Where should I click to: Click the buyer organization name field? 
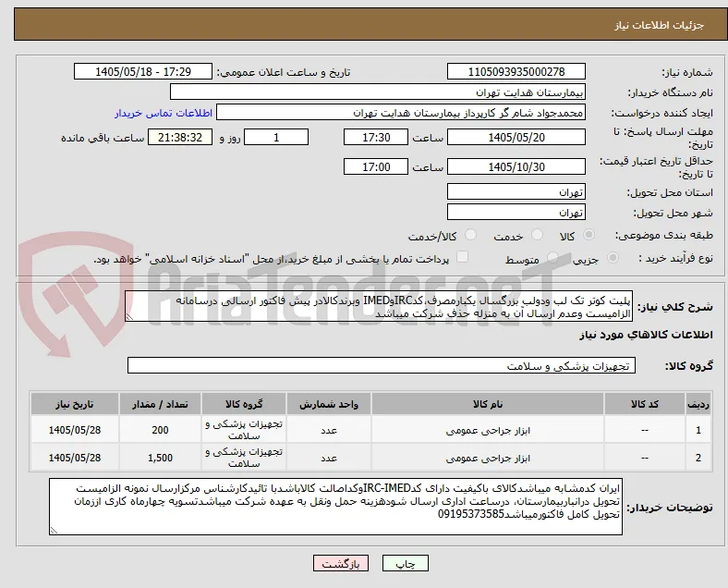click(378, 92)
